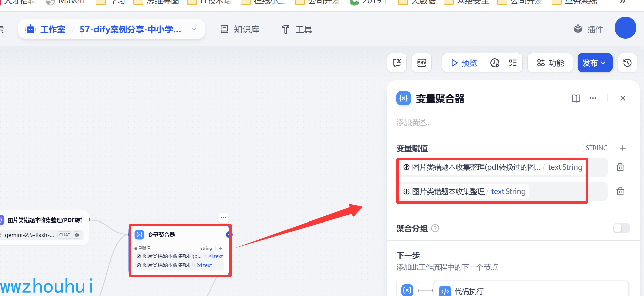Open the 工作室 studio link
The image size is (644, 296).
tap(46, 29)
